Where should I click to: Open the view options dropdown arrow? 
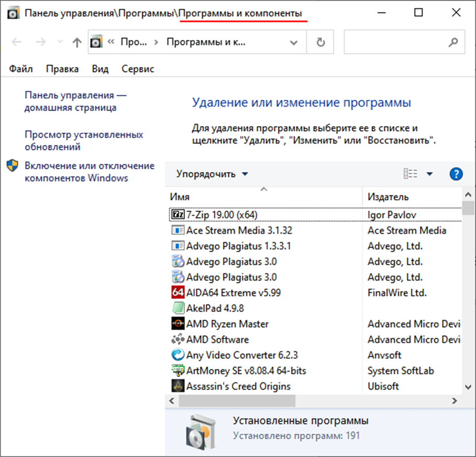point(429,174)
